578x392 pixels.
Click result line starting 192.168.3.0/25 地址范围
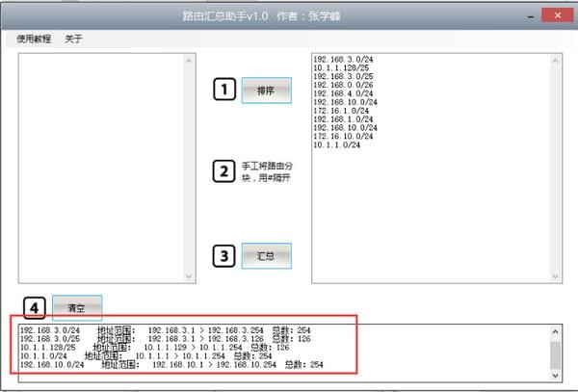[165, 339]
